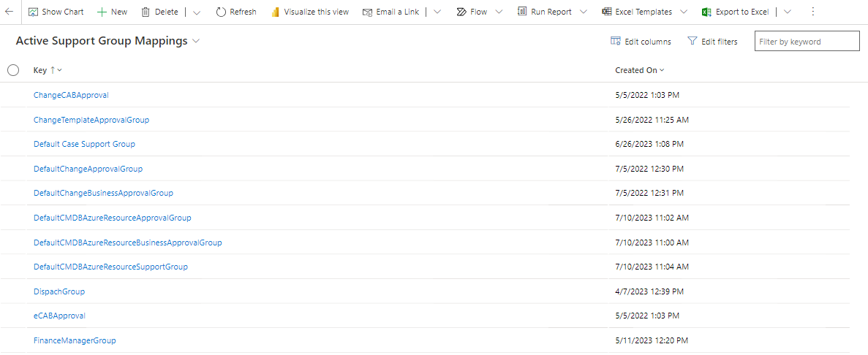The height and width of the screenshot is (355, 868).
Task: Click the Edit columns icon
Action: pos(616,42)
